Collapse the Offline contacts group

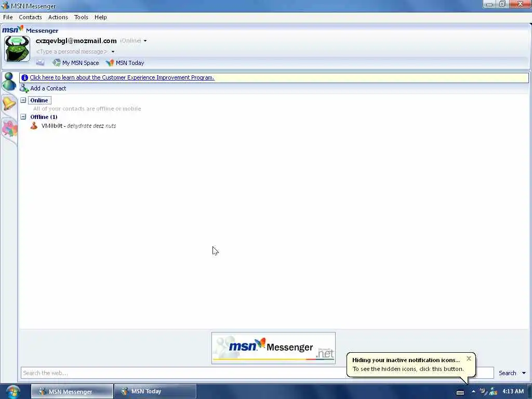[x=23, y=117]
